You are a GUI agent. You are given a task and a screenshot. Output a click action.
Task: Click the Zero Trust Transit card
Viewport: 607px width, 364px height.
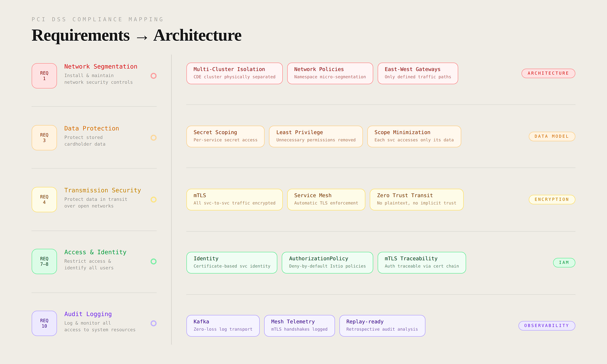click(x=417, y=200)
